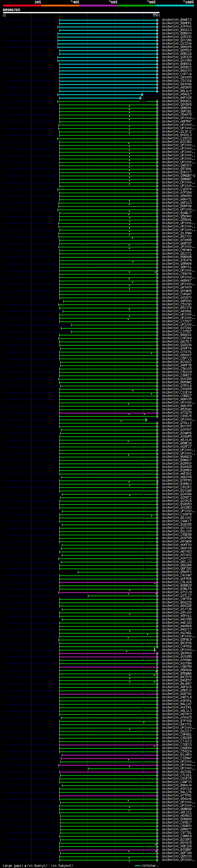Click hit label UniRef100_B8BKX0

(x=177, y=33)
